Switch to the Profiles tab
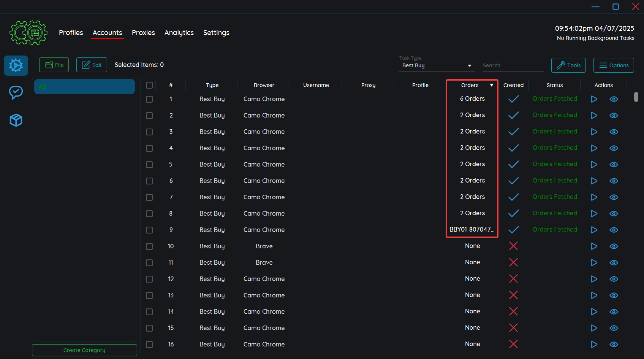This screenshot has height=359, width=644. coord(71,33)
